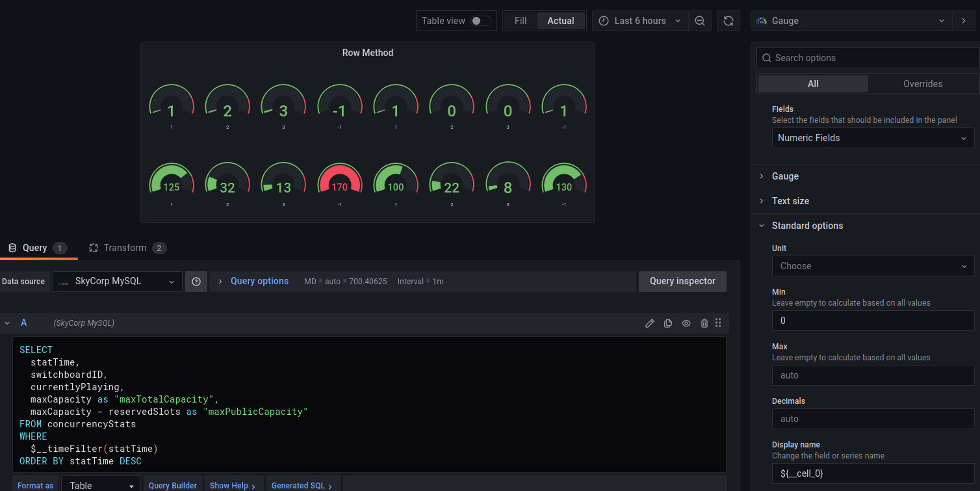Select the Actual display mode

(x=561, y=21)
